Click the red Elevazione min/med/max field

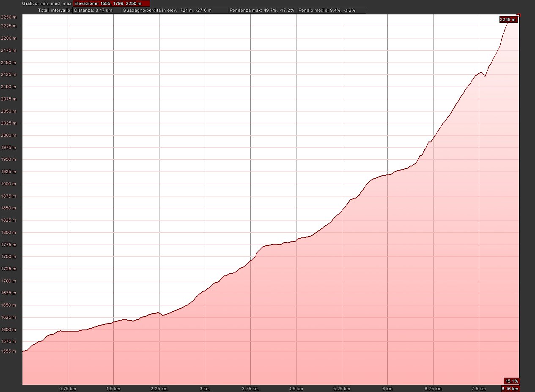point(111,3)
